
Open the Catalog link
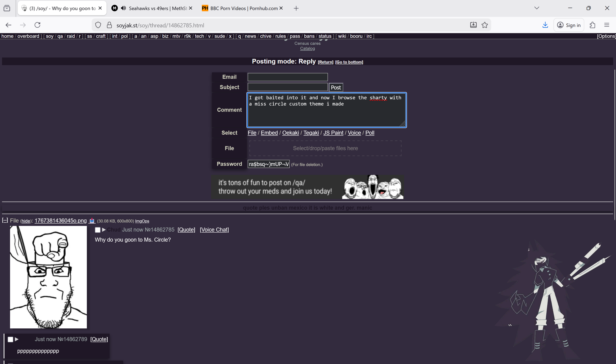click(x=307, y=49)
